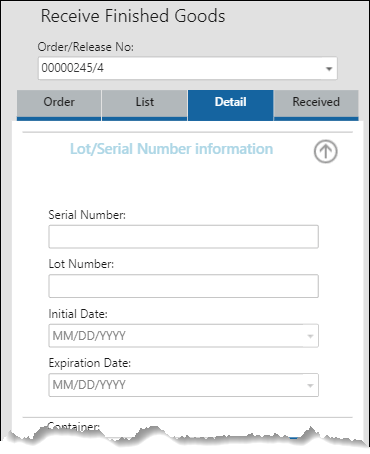This screenshot has width=370, height=454.
Task: Click the Lot Number label
Action: pyautogui.click(x=81, y=264)
